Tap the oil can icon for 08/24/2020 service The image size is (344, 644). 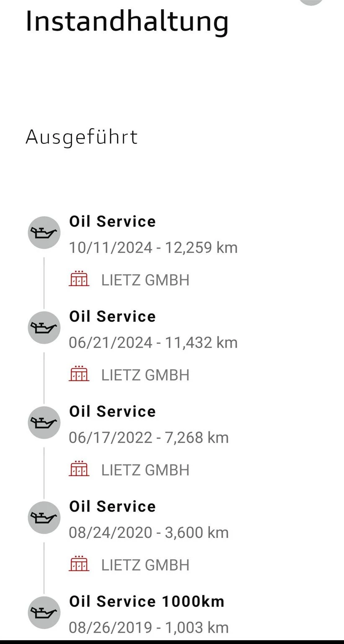[44, 517]
